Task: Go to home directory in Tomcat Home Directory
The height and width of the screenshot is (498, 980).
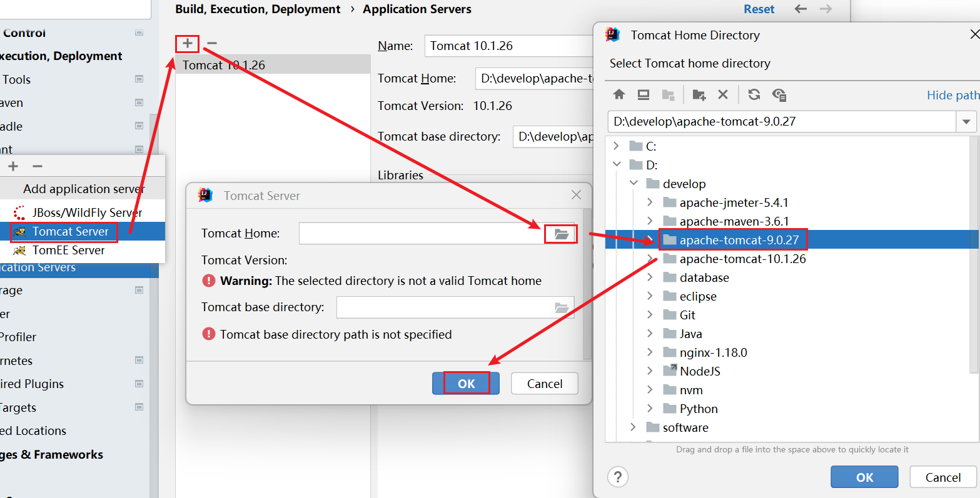Action: pyautogui.click(x=619, y=94)
